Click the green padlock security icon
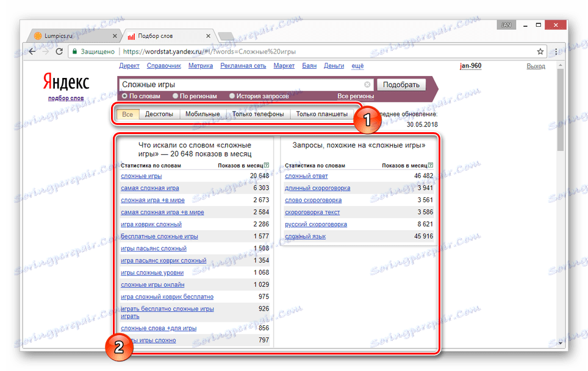This screenshot has width=588, height=371. click(x=74, y=52)
